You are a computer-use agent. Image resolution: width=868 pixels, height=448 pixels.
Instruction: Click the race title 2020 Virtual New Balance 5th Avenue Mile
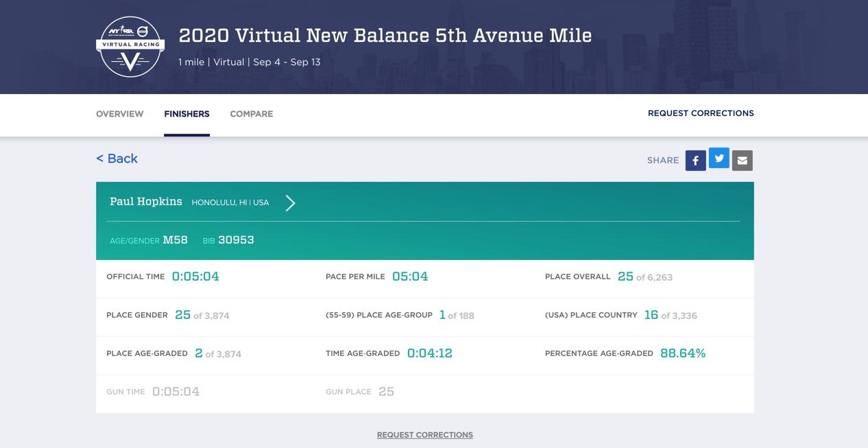coord(385,36)
